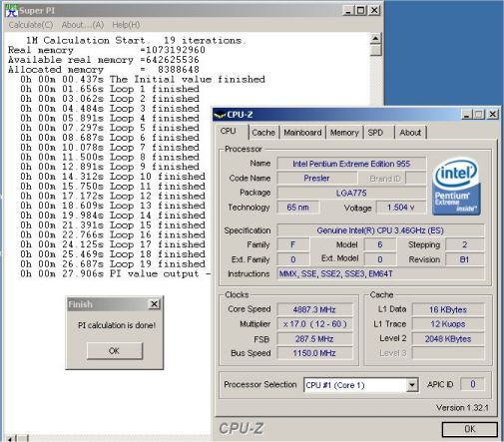Close the Finish dialog with its X

click(x=154, y=304)
